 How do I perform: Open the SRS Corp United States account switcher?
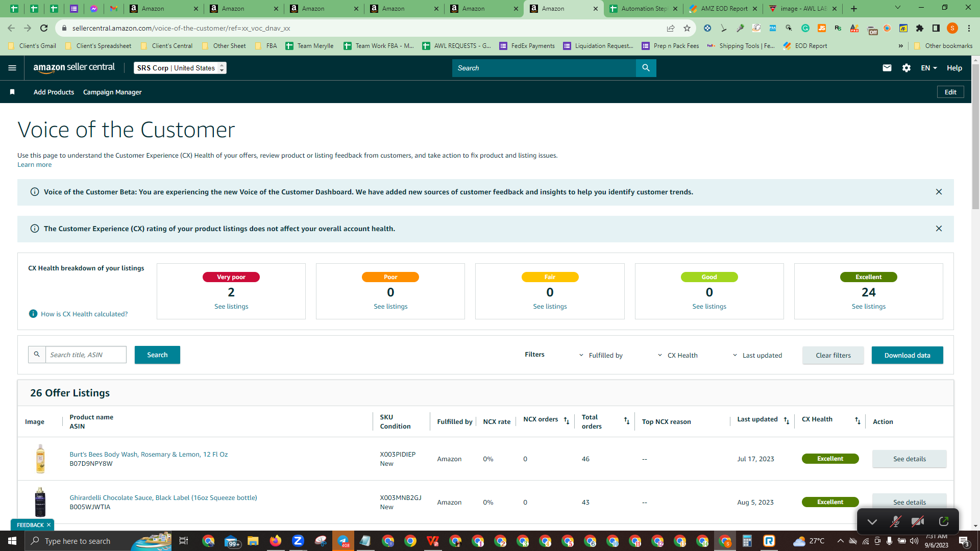[180, 68]
